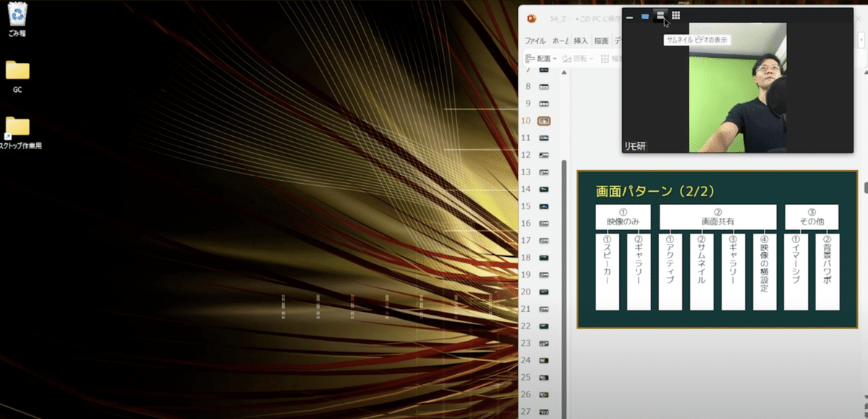Select the ②サムネイル vertical box

702,271
